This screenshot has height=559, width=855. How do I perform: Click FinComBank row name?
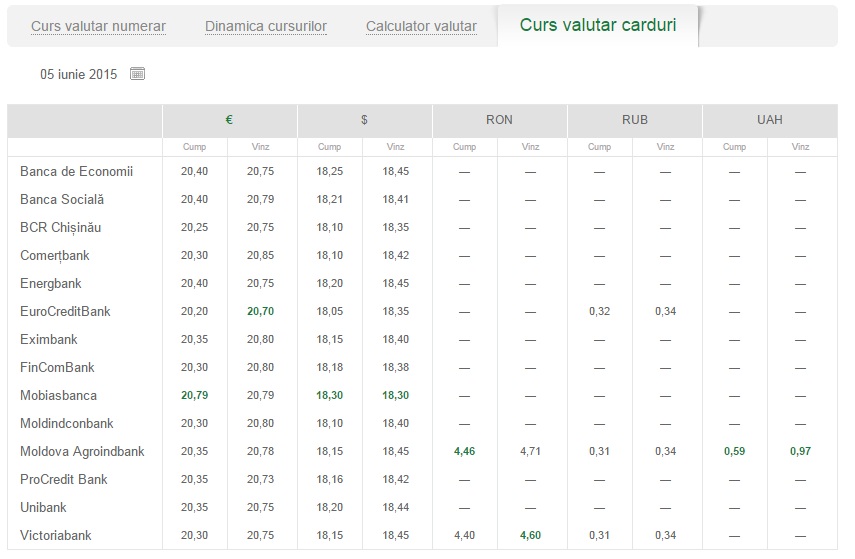(57, 368)
